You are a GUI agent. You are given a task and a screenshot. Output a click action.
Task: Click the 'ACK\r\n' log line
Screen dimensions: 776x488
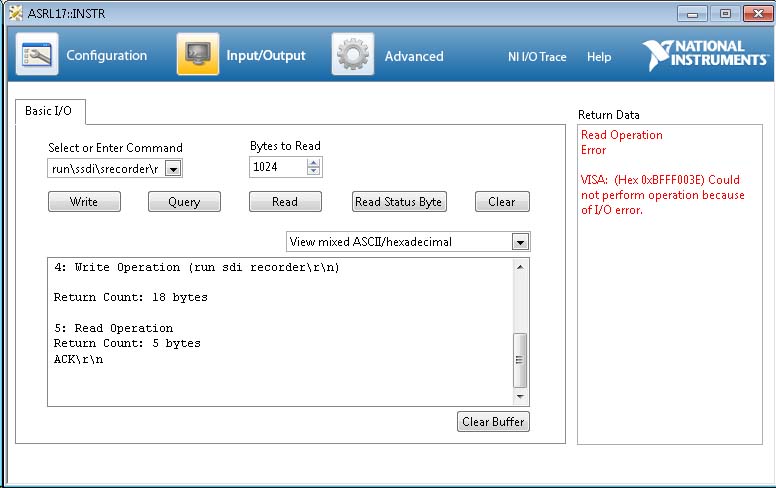pyautogui.click(x=78, y=359)
